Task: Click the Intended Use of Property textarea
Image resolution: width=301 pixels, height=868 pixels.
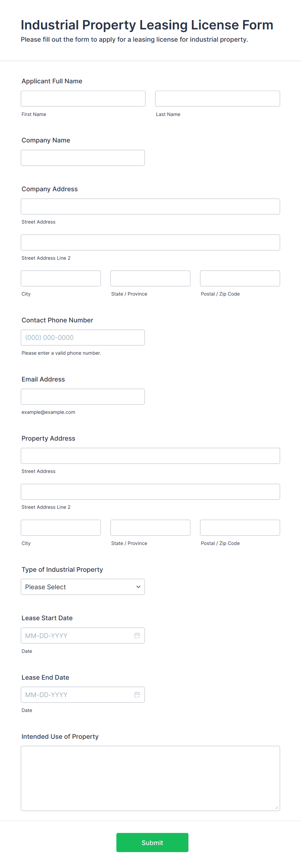Action: coord(150,778)
